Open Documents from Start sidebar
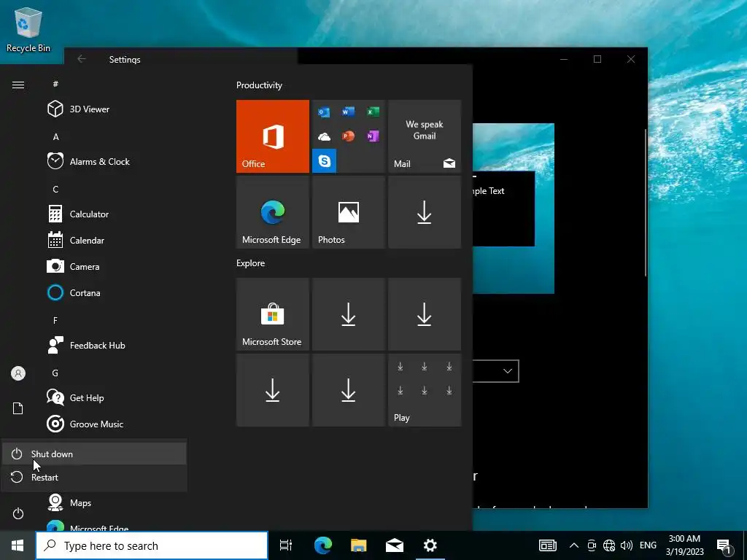Viewport: 747px width, 560px height. (18, 408)
